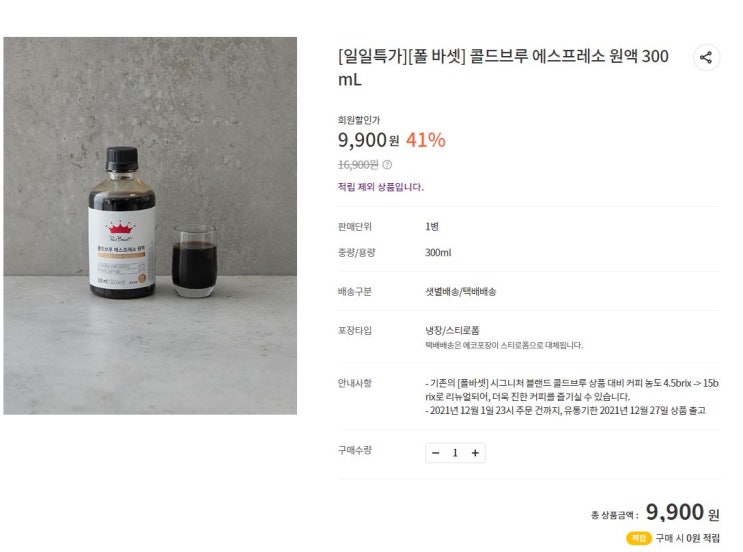
Task: Click the 적립 제외 상품입니다 notice
Action: (x=381, y=187)
